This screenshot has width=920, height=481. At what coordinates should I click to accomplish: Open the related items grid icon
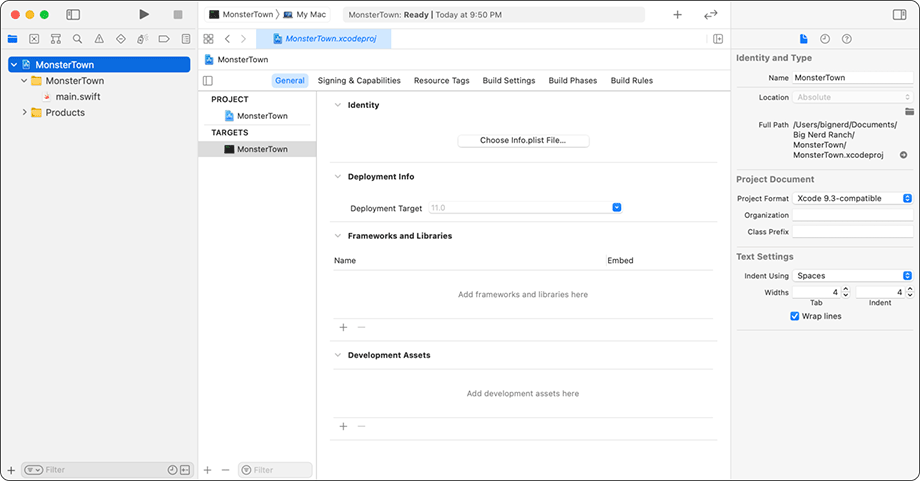[208, 39]
